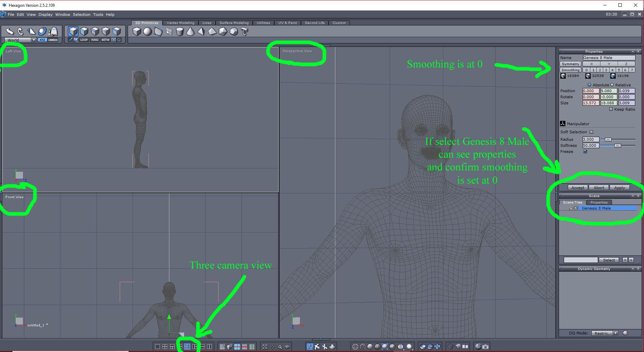Click the down arrow next to Select button
The width and height of the screenshot is (644, 352).
625,260
